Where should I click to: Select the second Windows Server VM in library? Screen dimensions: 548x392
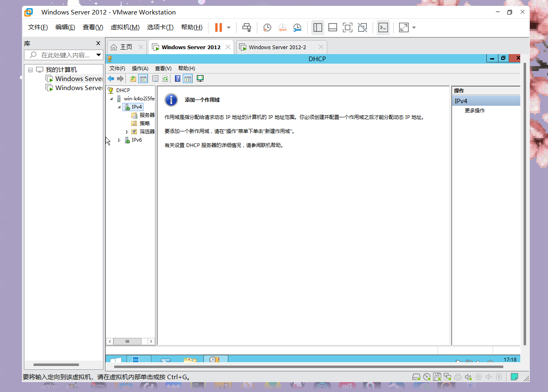(74, 88)
